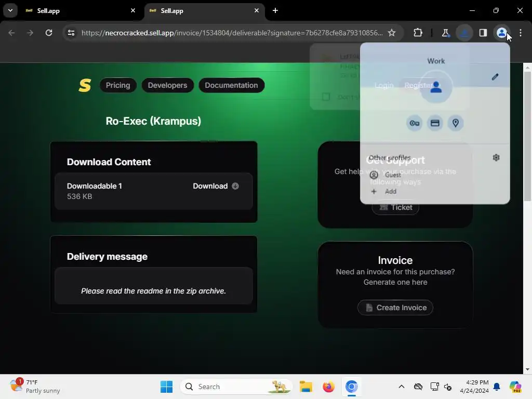Open saved addresses location pin icon
Image resolution: width=532 pixels, height=399 pixels.
click(456, 123)
